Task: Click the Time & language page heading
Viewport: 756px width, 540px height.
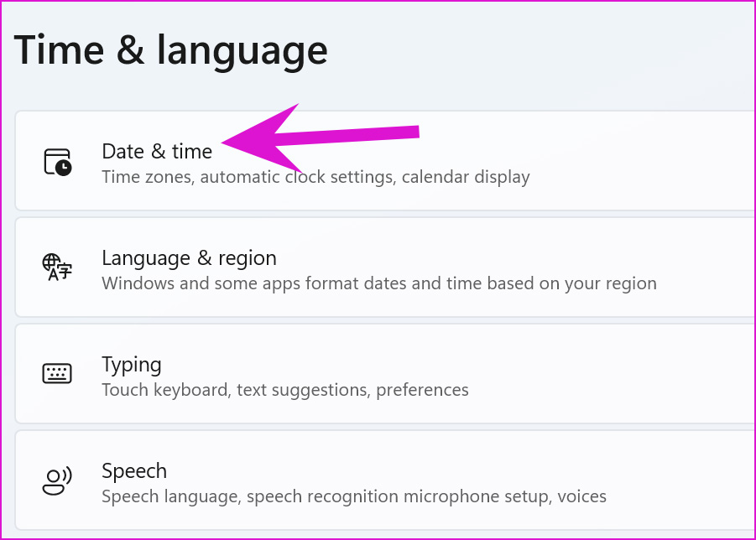Action: click(170, 51)
